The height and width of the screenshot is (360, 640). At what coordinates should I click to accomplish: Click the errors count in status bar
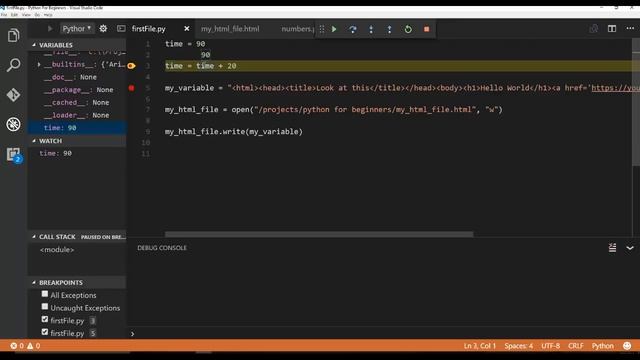17,346
